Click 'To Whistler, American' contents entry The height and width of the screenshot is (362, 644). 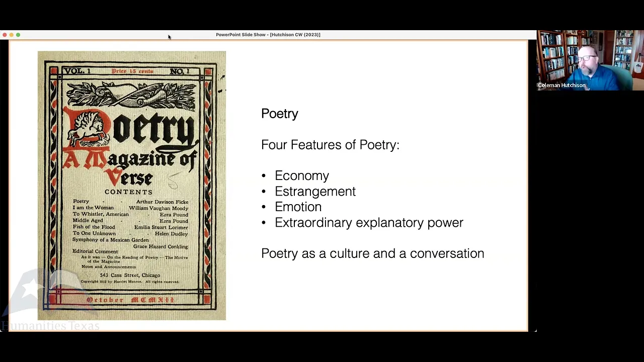(101, 214)
